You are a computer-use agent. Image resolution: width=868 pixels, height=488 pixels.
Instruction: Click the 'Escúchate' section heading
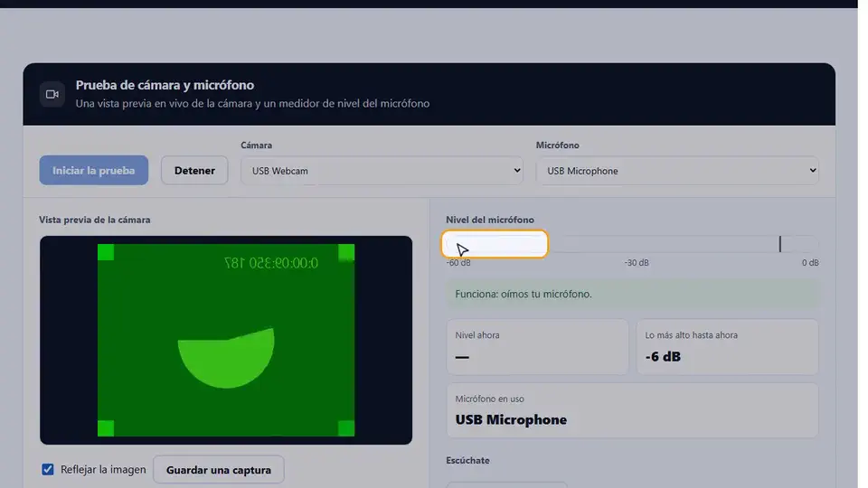pyautogui.click(x=467, y=460)
